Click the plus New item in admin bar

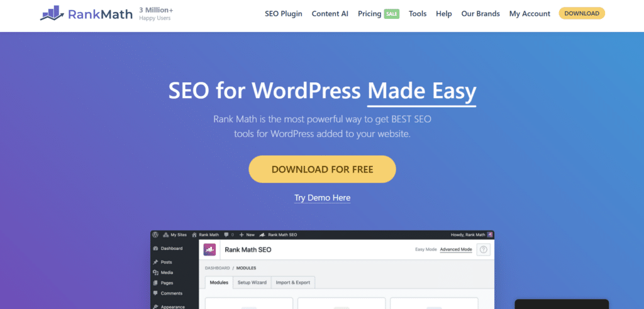coord(247,235)
